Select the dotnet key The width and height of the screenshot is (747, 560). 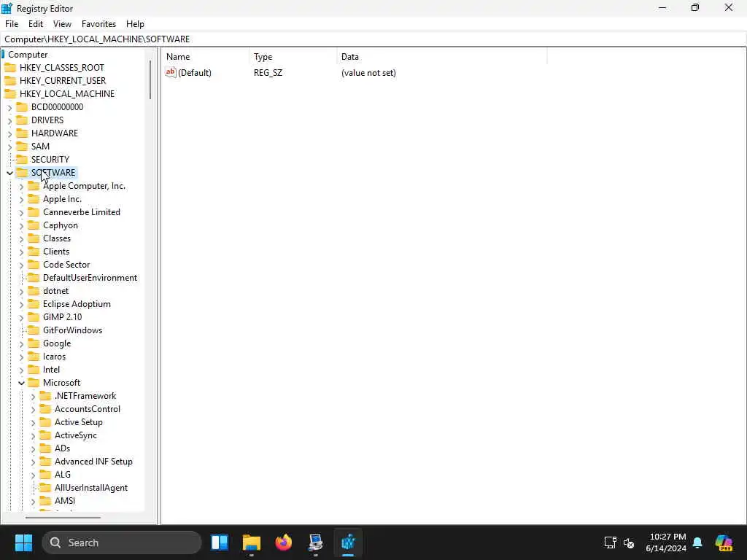55,290
